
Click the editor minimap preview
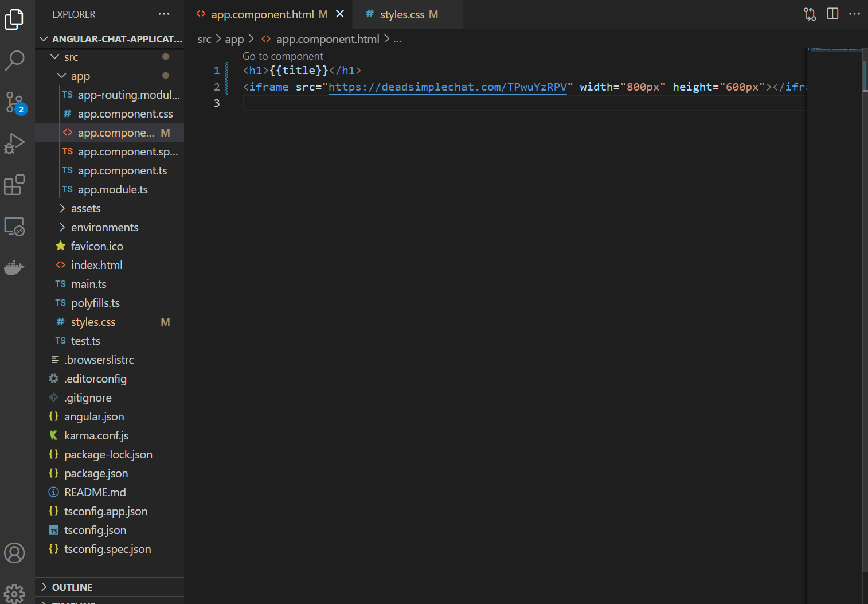835,50
